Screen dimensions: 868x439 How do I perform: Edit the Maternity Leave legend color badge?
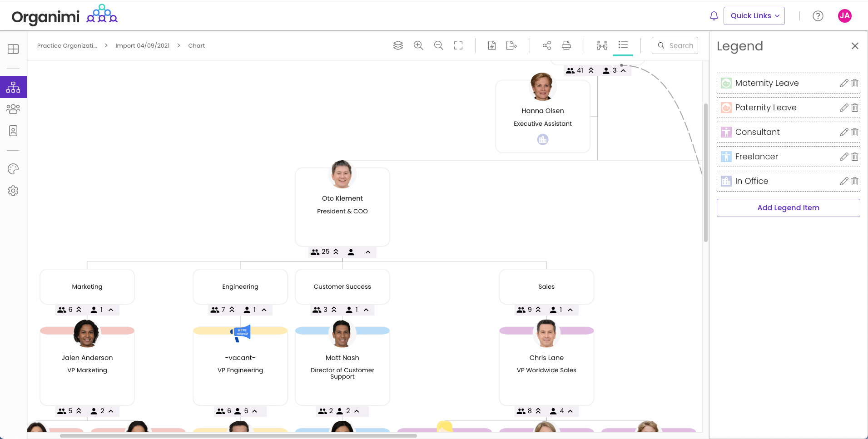coord(727,83)
